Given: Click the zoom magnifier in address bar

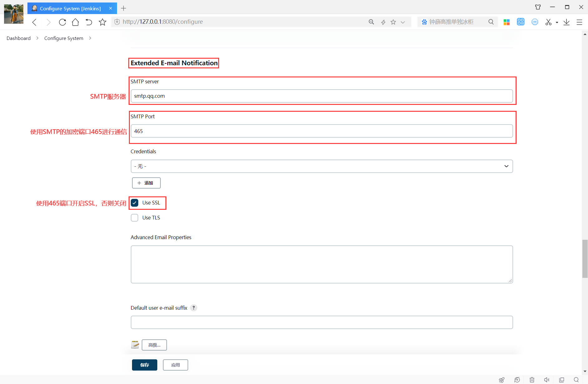Looking at the screenshot, I should (371, 22).
